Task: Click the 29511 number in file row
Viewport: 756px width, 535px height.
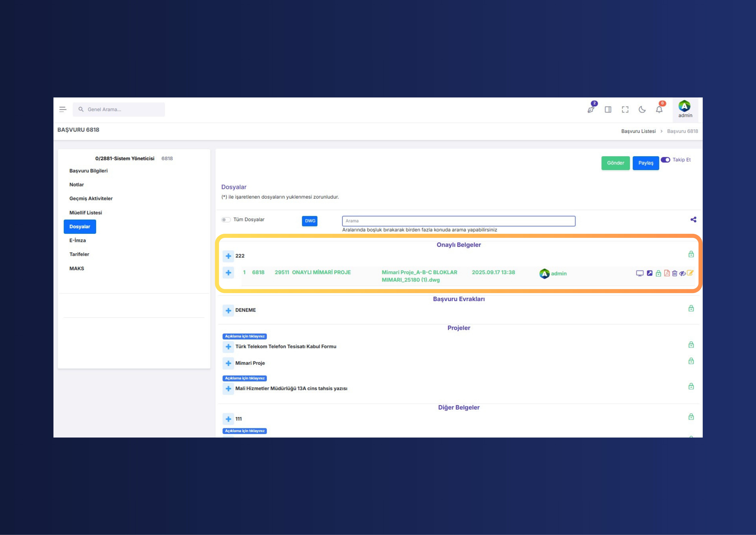Action: point(282,272)
